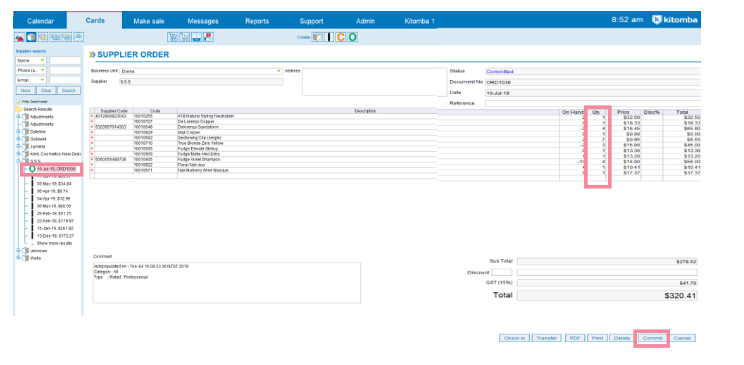The width and height of the screenshot is (744, 365).
Task: Expand the Goldwell supplier node
Action: (19, 139)
